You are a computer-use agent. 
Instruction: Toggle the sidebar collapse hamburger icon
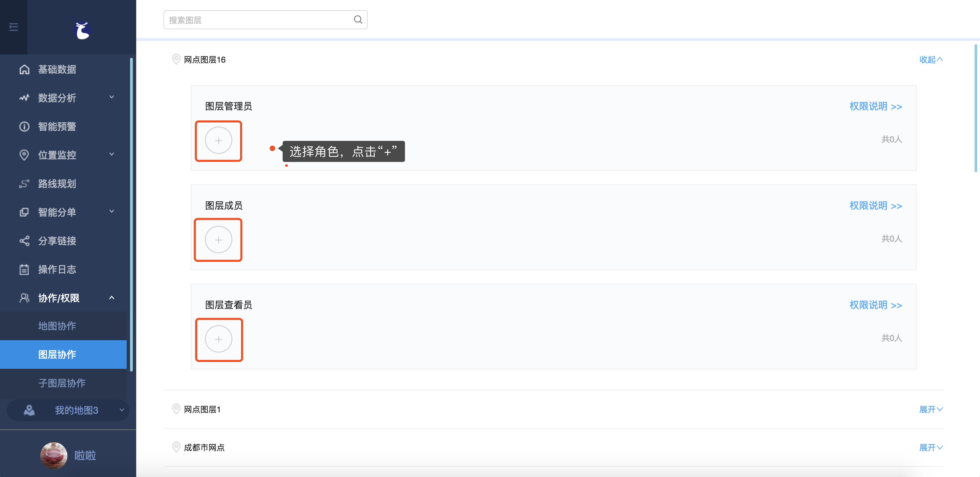click(x=13, y=27)
